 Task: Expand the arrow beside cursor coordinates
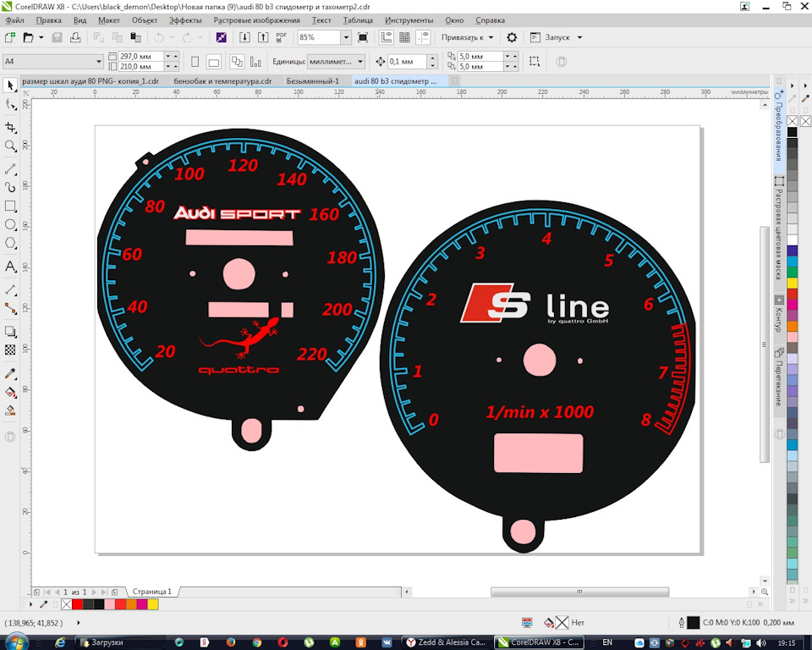tap(78, 623)
